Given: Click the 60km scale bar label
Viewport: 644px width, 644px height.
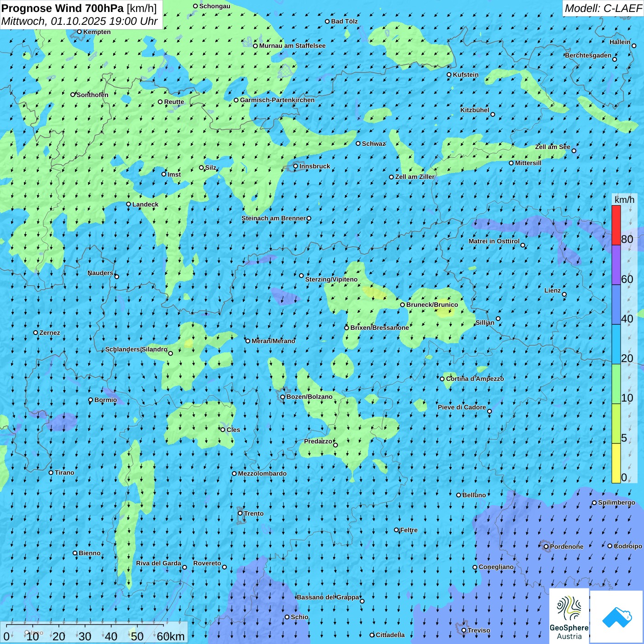Looking at the screenshot, I should click(171, 636).
